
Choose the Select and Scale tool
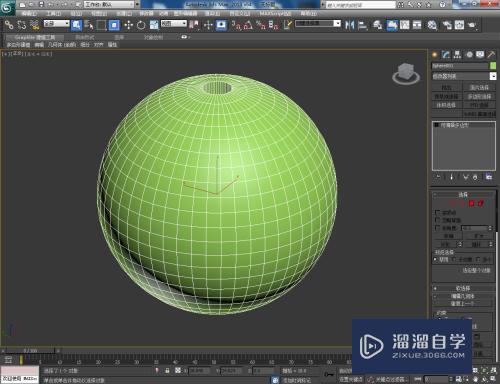154,25
